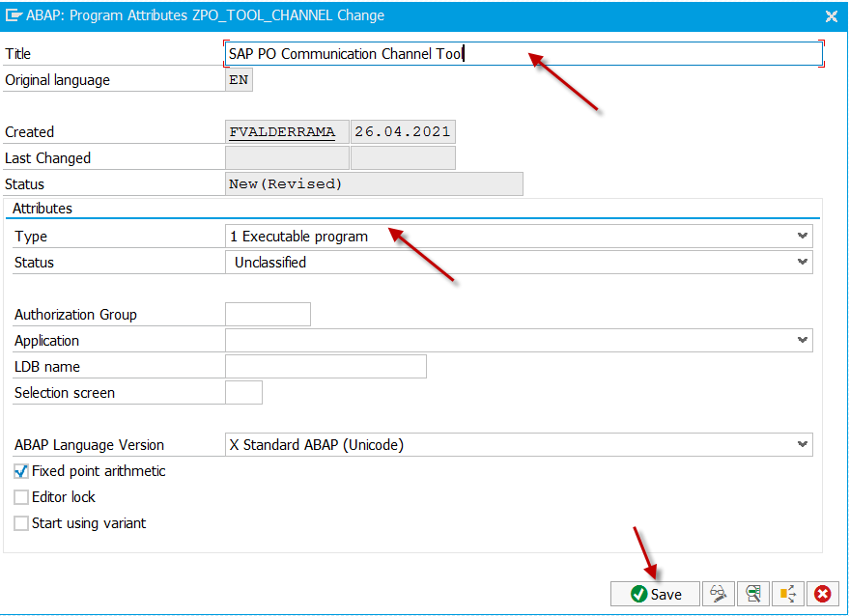Toggle Display/Change mode glasses-pencil icon
The image size is (849, 616).
click(718, 594)
